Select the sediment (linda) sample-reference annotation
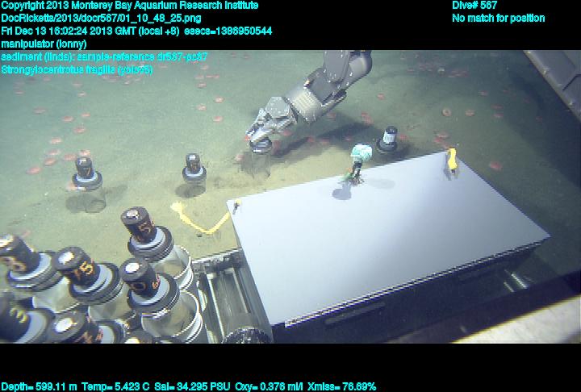Image resolution: width=581 pixels, height=392 pixels. (x=104, y=56)
